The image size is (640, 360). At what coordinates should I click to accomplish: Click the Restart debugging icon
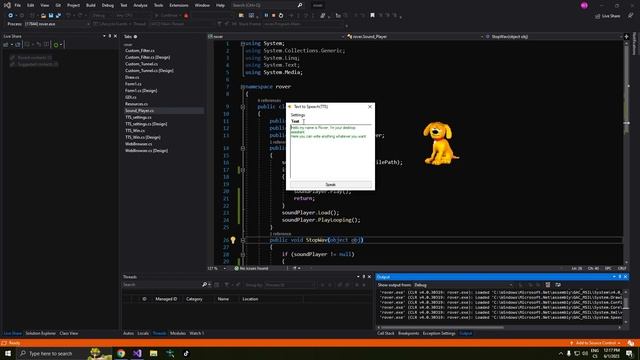281,16
